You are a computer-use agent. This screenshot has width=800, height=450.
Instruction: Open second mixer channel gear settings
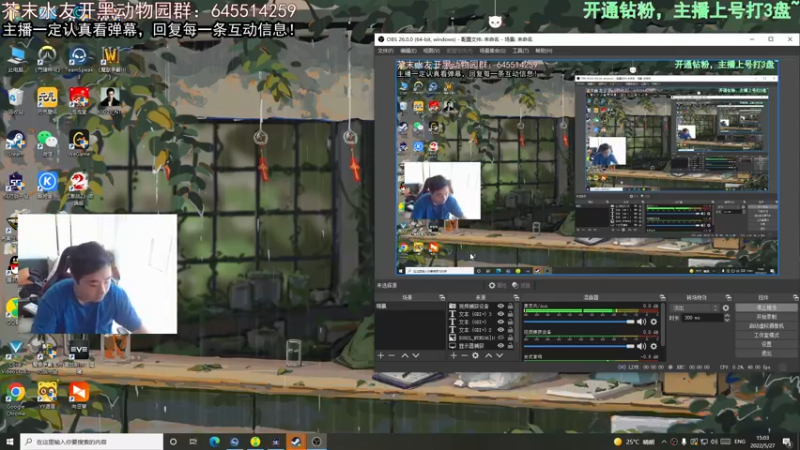point(654,346)
